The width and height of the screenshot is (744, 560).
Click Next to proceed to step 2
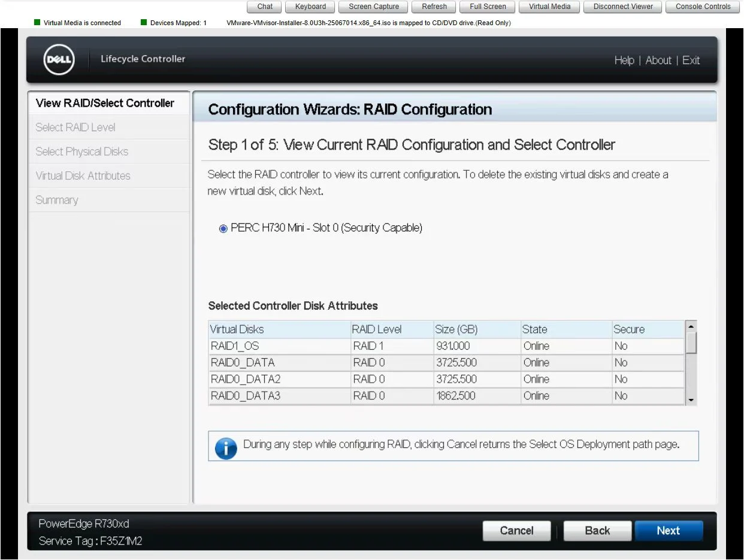668,531
